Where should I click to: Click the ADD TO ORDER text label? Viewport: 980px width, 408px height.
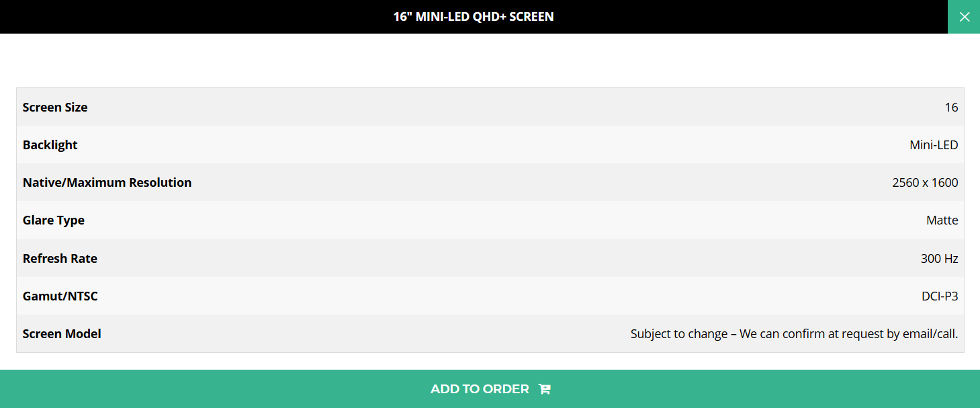tap(480, 389)
